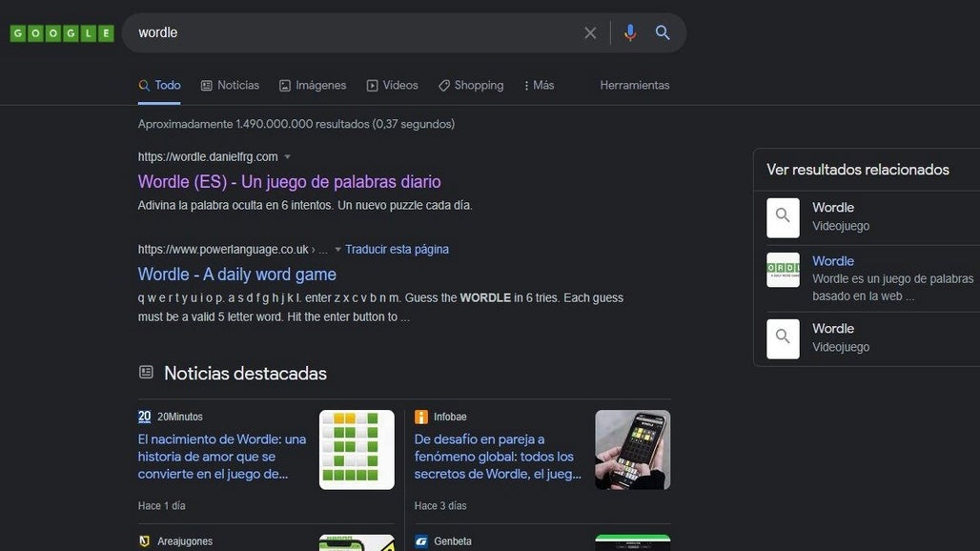Clear the search box with X icon
This screenshot has width=980, height=551.
[590, 33]
